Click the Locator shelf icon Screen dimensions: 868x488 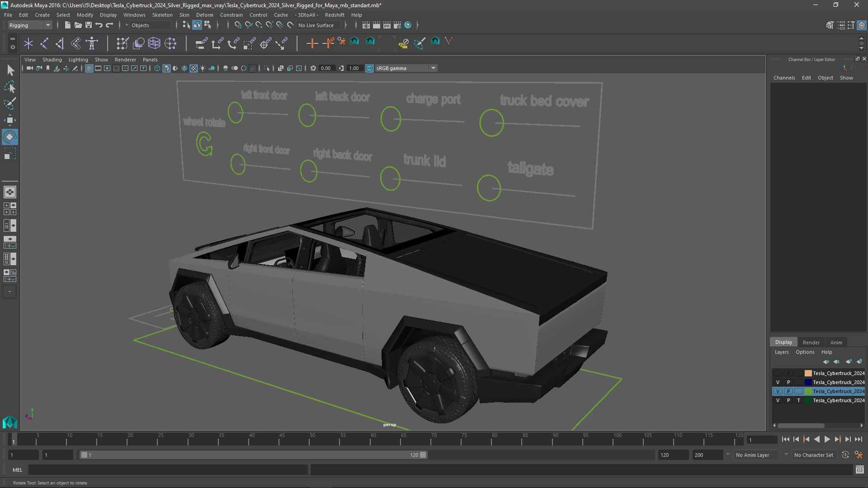[28, 43]
